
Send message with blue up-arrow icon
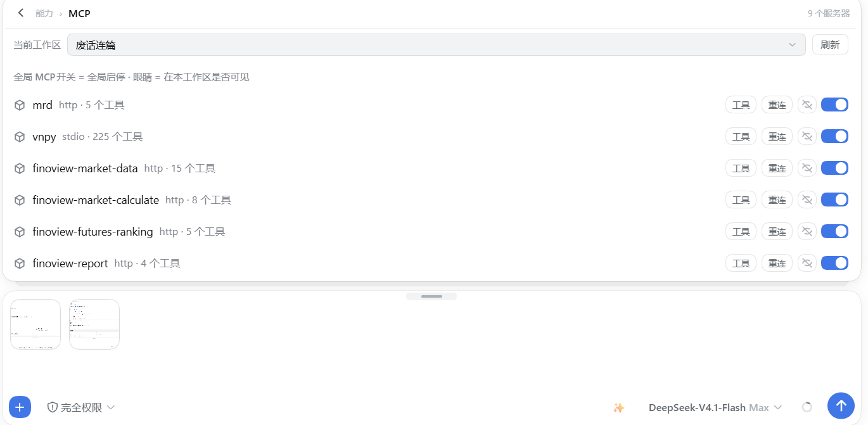pyautogui.click(x=841, y=405)
